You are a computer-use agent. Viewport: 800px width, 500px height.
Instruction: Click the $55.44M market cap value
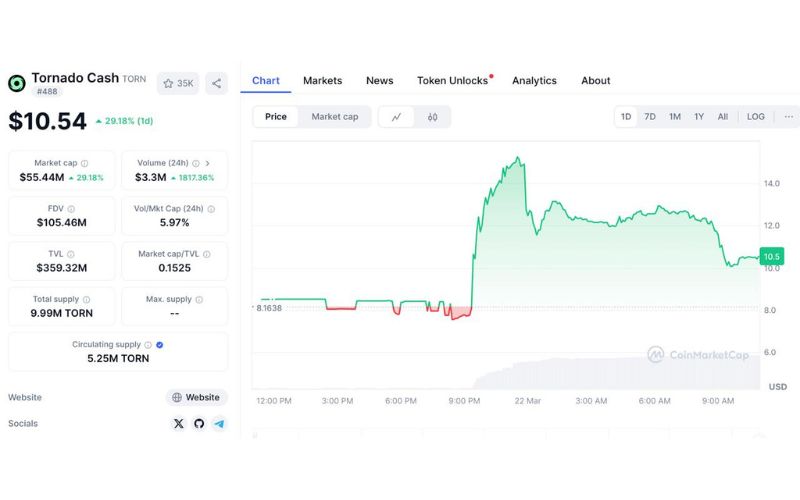point(42,178)
